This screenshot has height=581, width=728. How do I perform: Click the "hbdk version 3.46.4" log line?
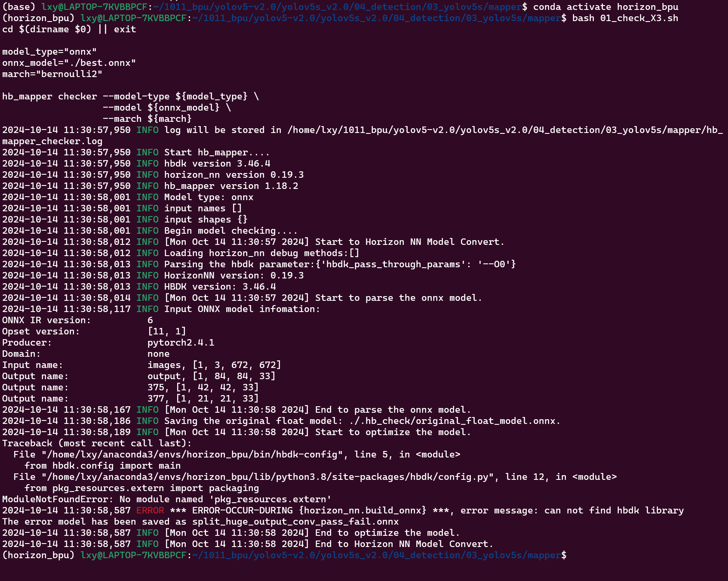point(217,164)
